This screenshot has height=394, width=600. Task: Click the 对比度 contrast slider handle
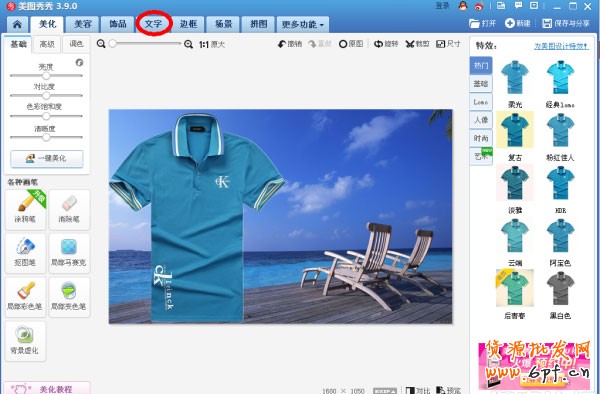pos(46,95)
